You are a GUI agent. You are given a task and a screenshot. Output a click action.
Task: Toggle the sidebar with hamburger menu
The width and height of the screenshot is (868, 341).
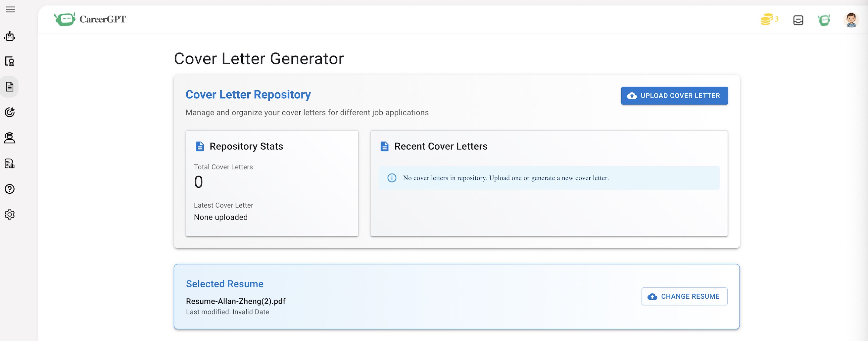(11, 9)
